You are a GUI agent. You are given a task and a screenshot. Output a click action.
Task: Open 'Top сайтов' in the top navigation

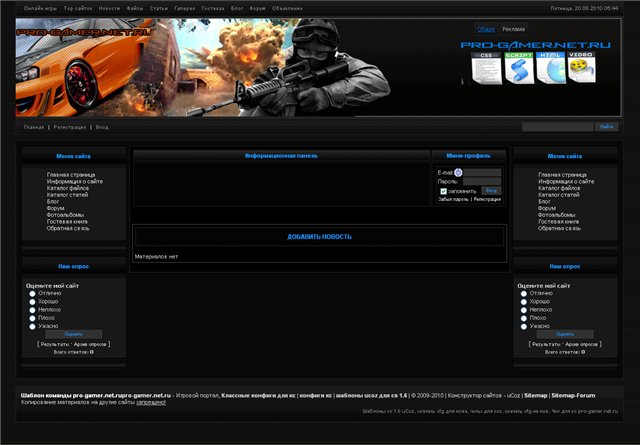point(78,8)
